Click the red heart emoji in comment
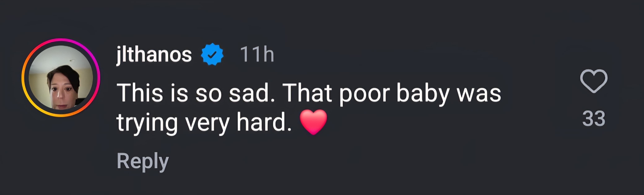644x195 pixels. (x=313, y=122)
